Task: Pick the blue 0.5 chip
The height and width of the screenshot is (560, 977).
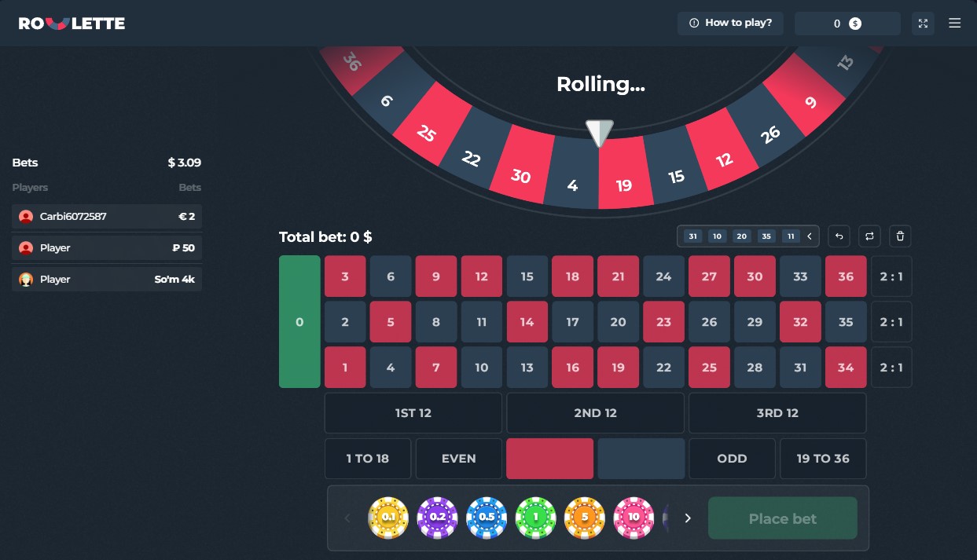Action: click(487, 518)
